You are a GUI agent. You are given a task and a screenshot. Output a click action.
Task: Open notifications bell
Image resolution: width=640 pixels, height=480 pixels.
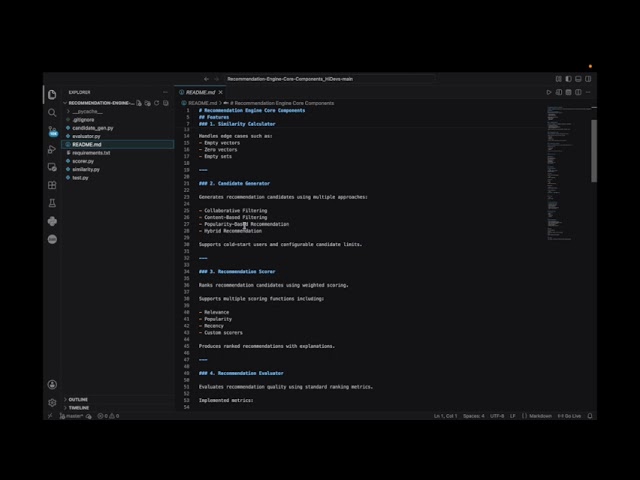[590, 416]
